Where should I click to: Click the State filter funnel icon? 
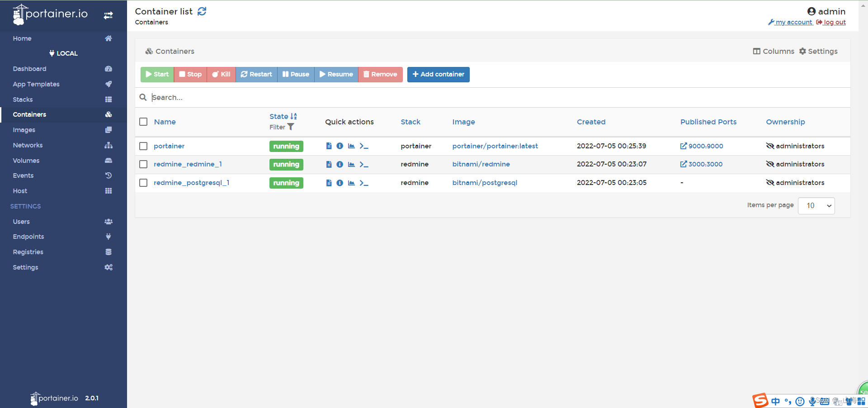click(x=291, y=127)
